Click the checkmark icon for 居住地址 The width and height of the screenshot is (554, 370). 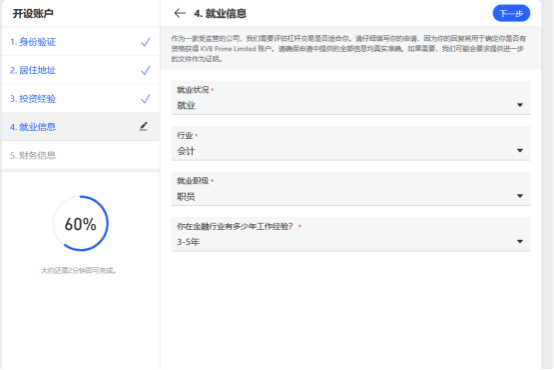[x=145, y=70]
